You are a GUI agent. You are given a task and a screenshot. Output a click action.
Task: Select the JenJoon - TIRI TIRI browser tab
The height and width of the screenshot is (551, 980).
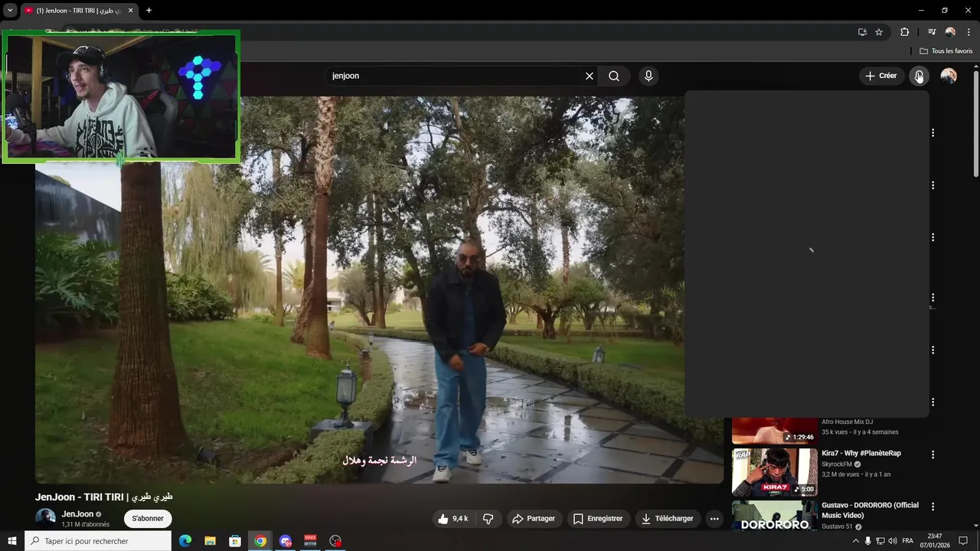[x=79, y=11]
